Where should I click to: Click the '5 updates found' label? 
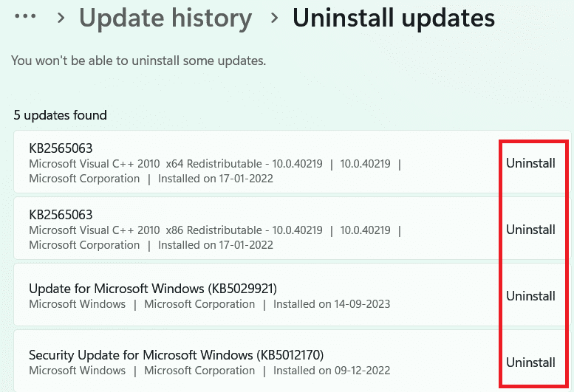pyautogui.click(x=61, y=115)
